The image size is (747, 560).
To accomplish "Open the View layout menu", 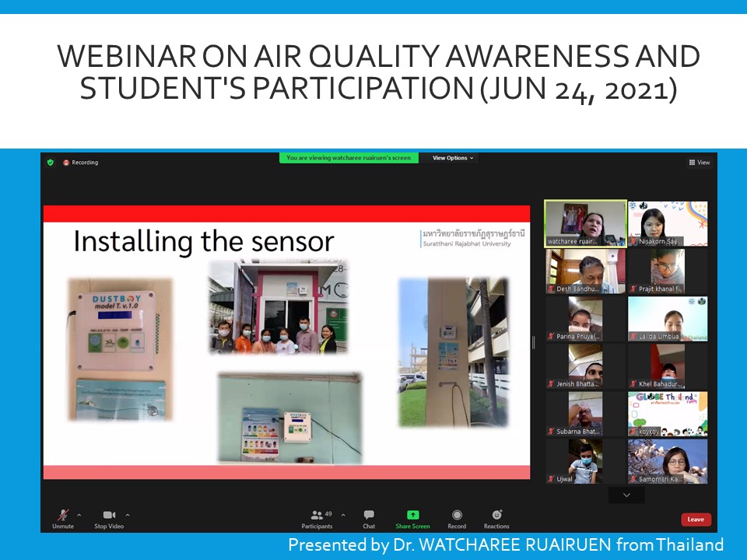I will [x=699, y=163].
